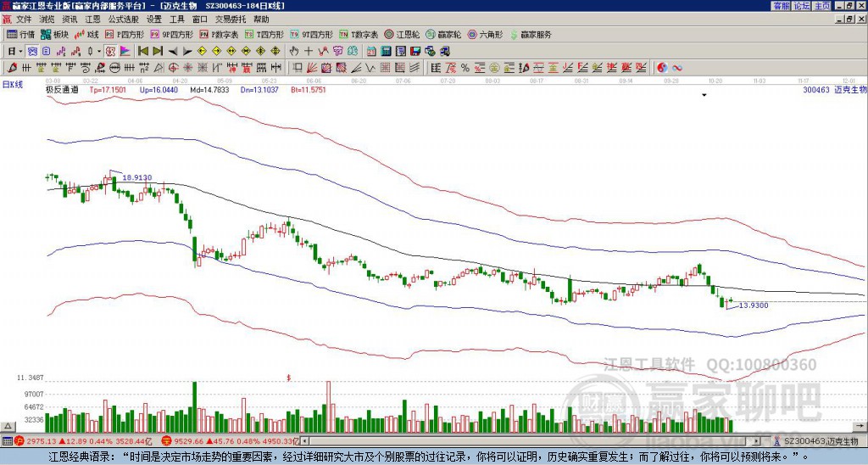Select the Gann fan lines tool
The width and height of the screenshot is (868, 465).
[x=312, y=68]
